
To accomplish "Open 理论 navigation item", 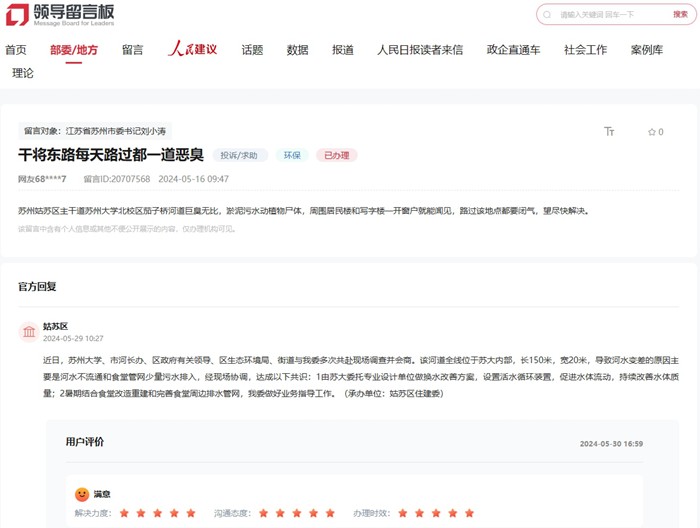I will point(23,73).
